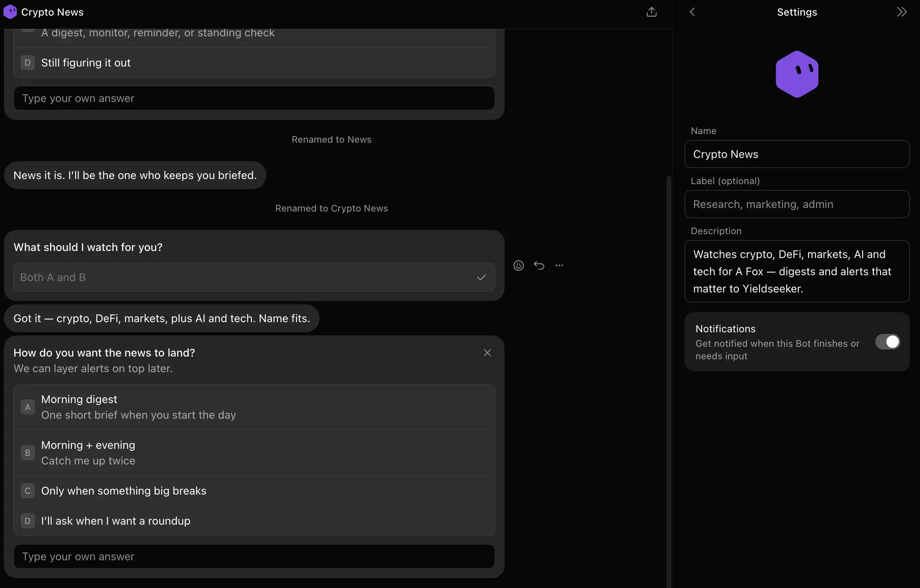Image resolution: width=920 pixels, height=588 pixels.
Task: Add emoji reaction to the message
Action: click(518, 265)
